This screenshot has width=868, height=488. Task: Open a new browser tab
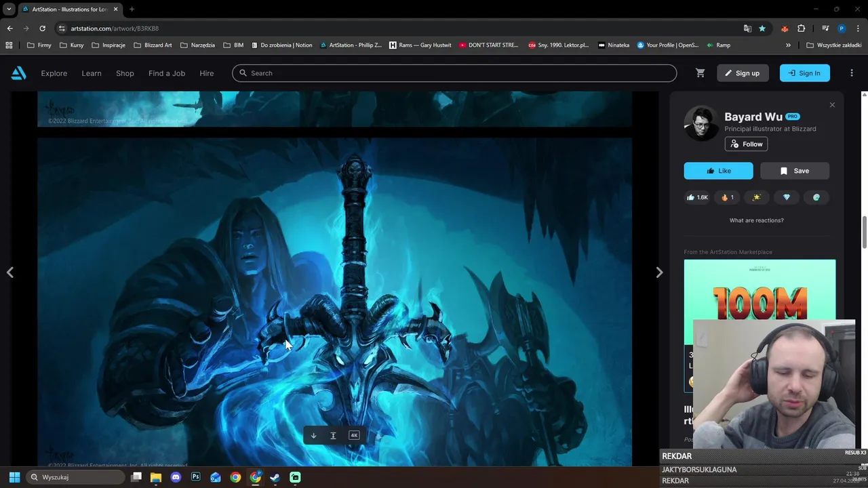coord(132,9)
